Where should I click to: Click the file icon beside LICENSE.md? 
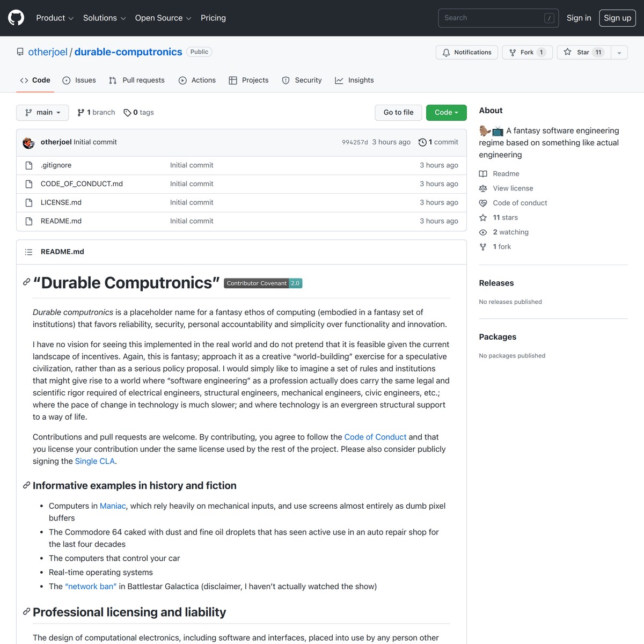(29, 202)
